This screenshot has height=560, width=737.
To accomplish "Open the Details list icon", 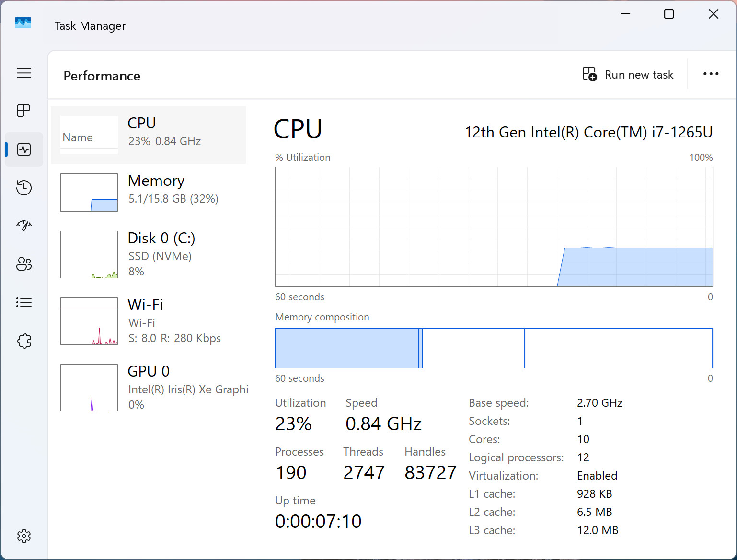I will 24,302.
